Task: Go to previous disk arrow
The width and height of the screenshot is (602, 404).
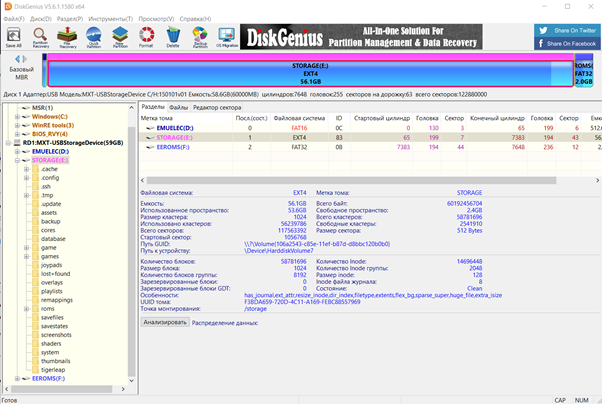Action: [x=17, y=59]
